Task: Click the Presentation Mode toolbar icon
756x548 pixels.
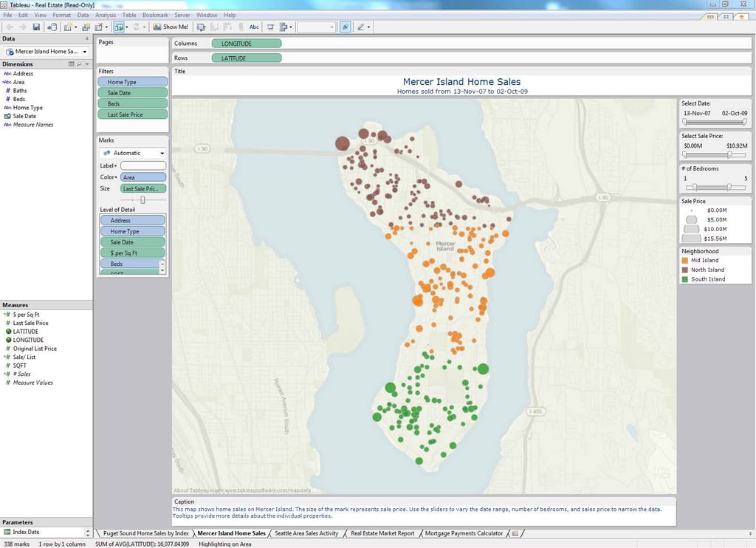Action: (270, 27)
